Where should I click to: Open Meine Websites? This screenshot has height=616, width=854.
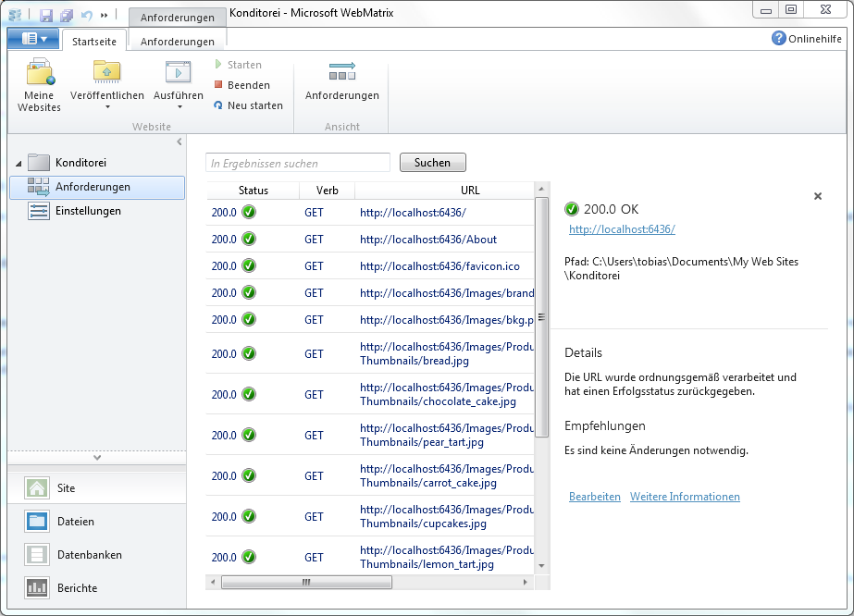pyautogui.click(x=39, y=85)
